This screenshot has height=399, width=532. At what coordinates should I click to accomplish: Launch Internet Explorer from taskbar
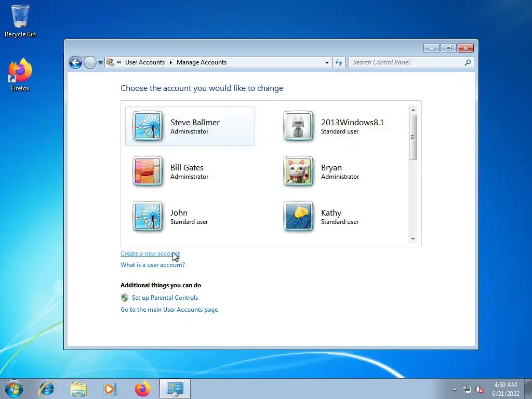click(x=46, y=389)
